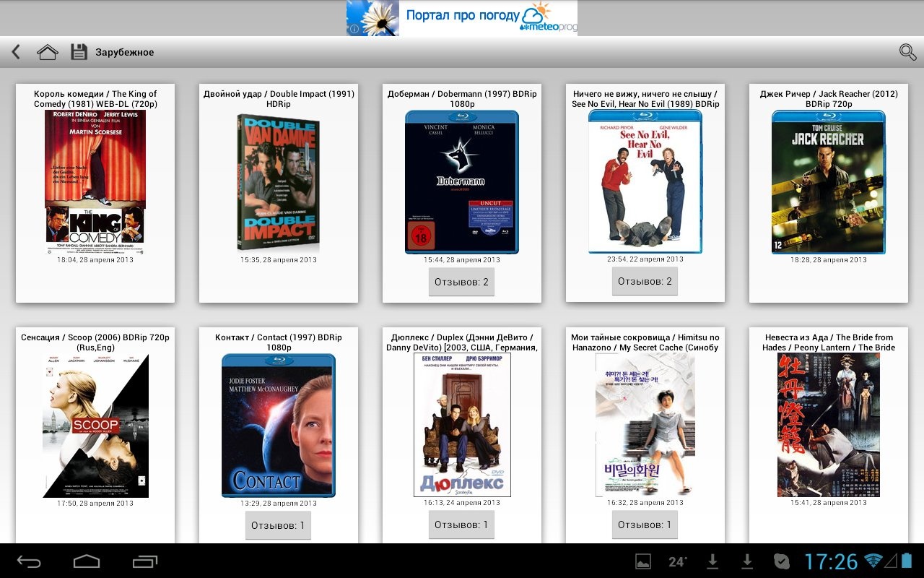Open search with magnifier icon
The width and height of the screenshot is (924, 578).
907,52
